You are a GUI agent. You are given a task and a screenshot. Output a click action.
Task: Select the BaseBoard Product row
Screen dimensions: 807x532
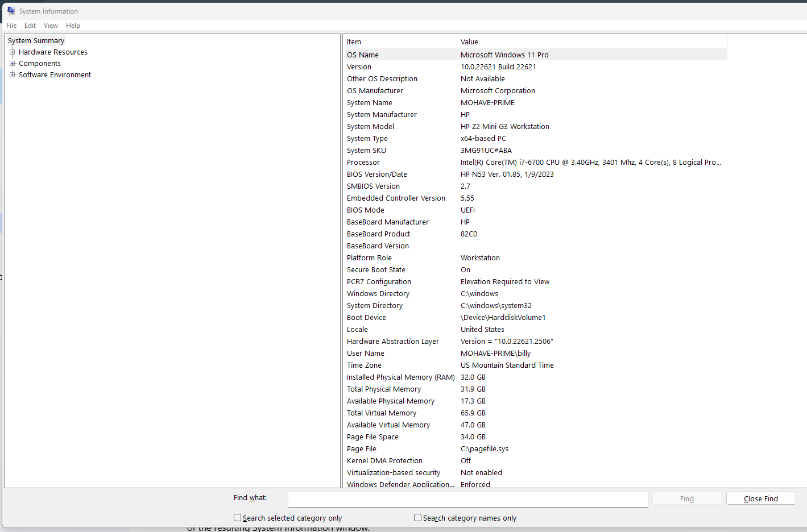tap(535, 234)
